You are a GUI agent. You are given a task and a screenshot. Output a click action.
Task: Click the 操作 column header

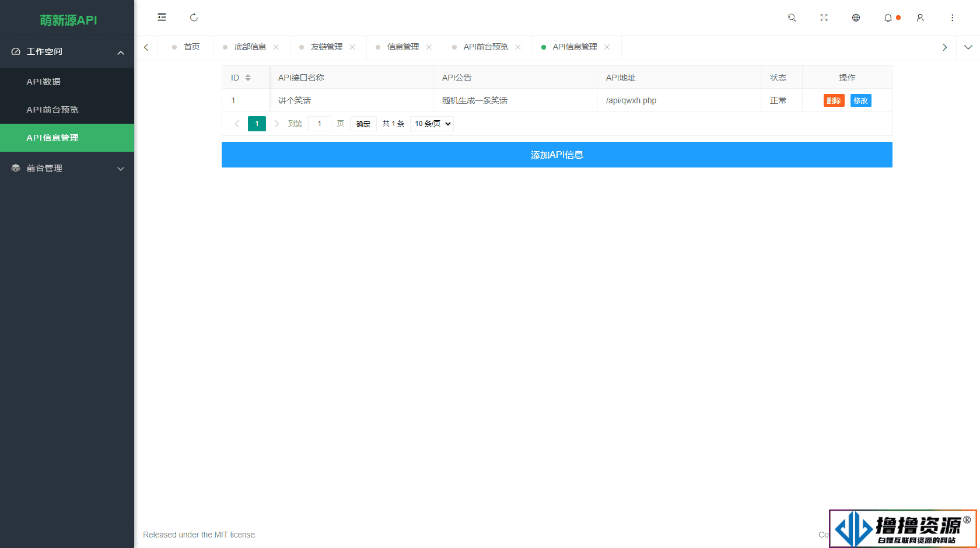tap(847, 78)
